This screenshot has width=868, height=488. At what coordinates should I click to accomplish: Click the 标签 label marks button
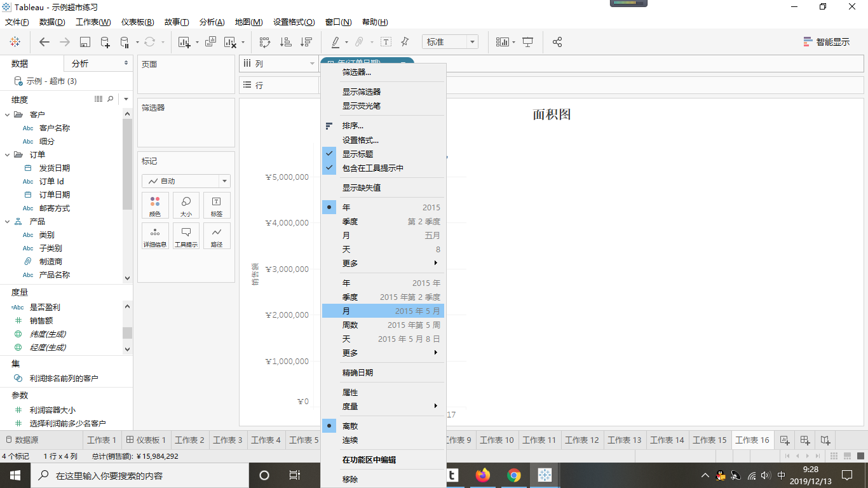tap(217, 206)
